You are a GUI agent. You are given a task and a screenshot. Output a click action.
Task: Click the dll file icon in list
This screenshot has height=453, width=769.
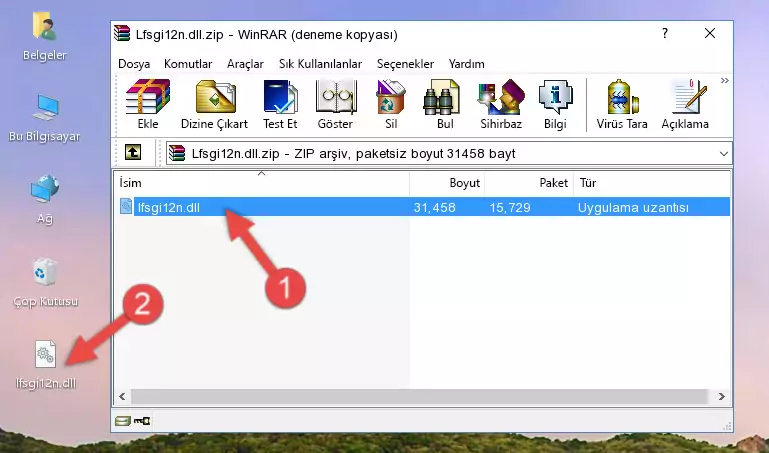[126, 206]
